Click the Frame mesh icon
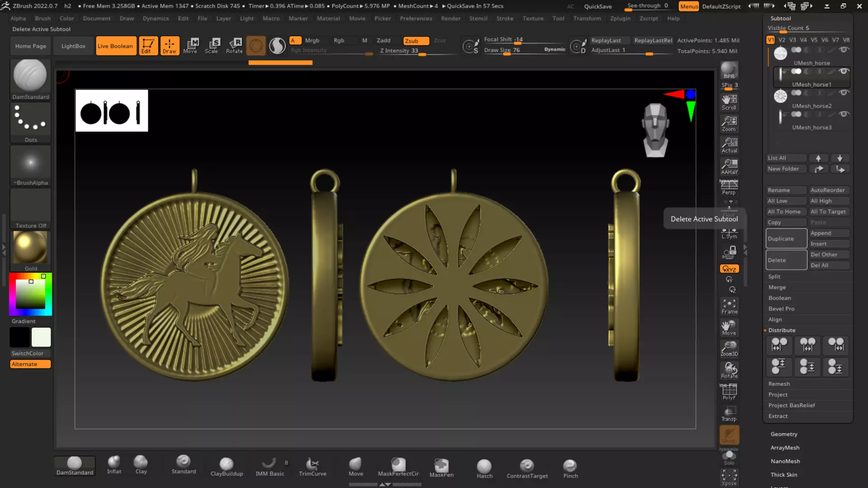 (729, 306)
